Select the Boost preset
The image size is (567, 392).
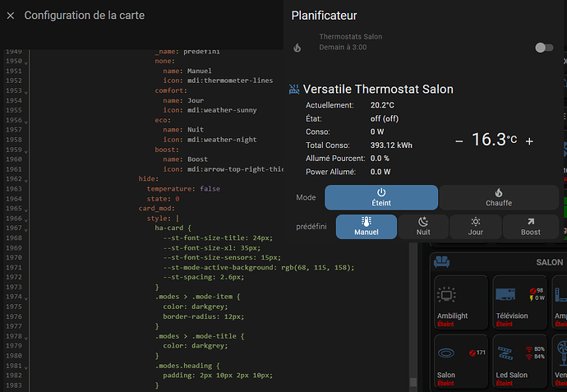pyautogui.click(x=531, y=227)
